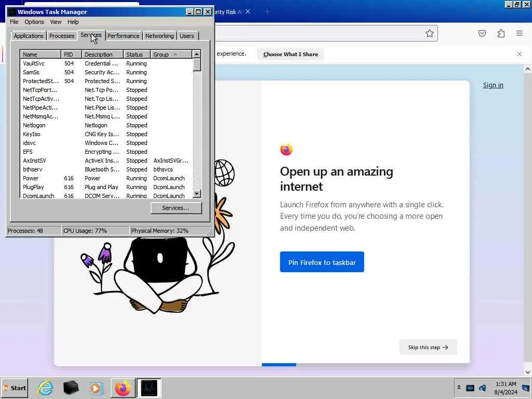Image resolution: width=532 pixels, height=399 pixels.
Task: Select the PlugPlay service row
Action: 106,187
